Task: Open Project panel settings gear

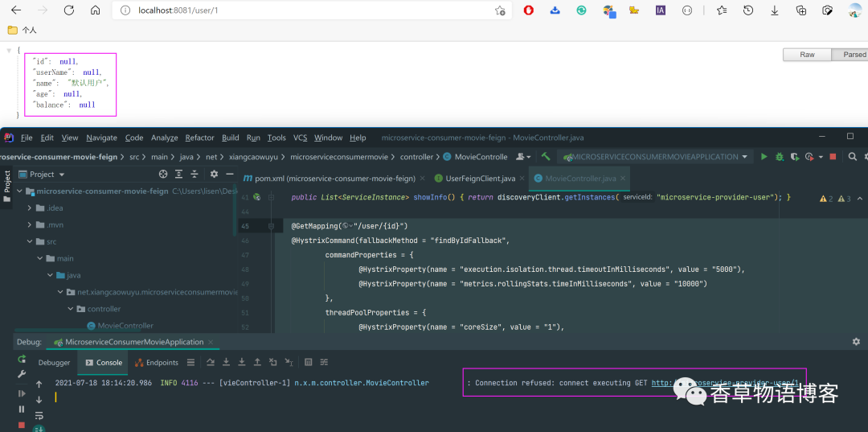Action: 215,174
